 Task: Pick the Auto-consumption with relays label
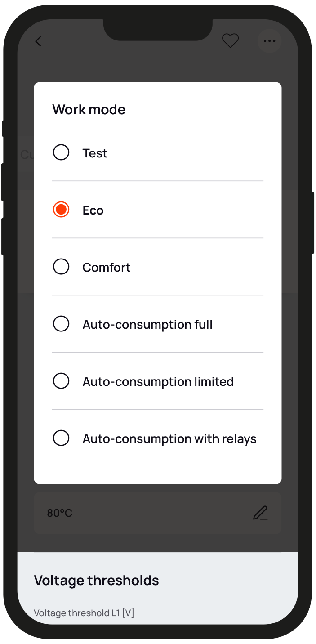pyautogui.click(x=169, y=439)
